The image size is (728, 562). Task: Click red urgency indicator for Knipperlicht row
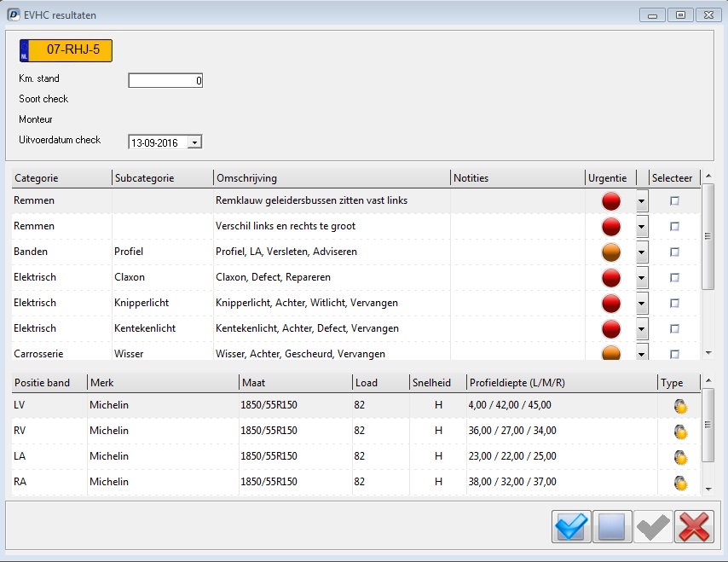(611, 304)
